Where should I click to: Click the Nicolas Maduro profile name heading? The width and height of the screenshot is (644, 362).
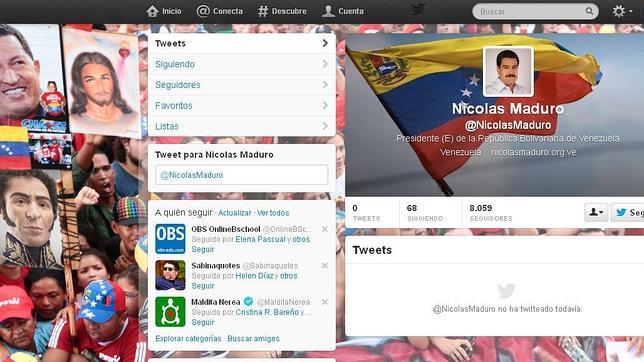pos(508,109)
